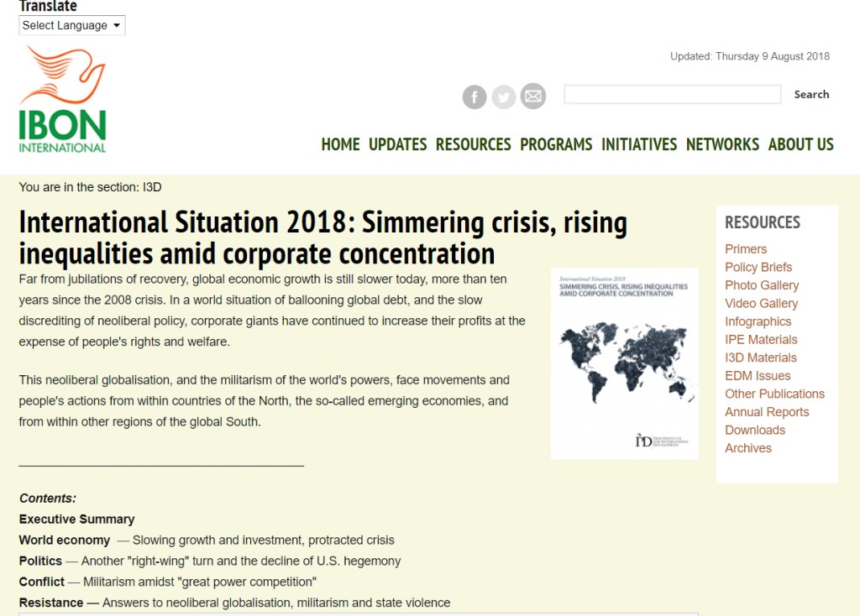Open the Photo Gallery
The height and width of the screenshot is (616, 860).
click(x=761, y=285)
